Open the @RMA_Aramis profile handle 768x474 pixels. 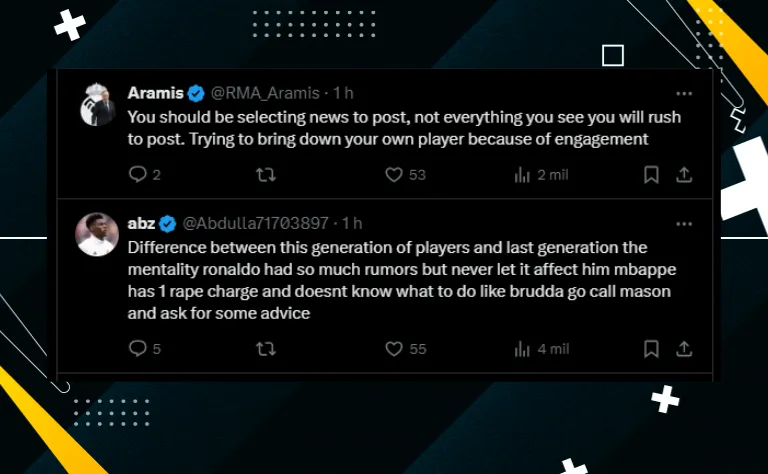[x=265, y=93]
